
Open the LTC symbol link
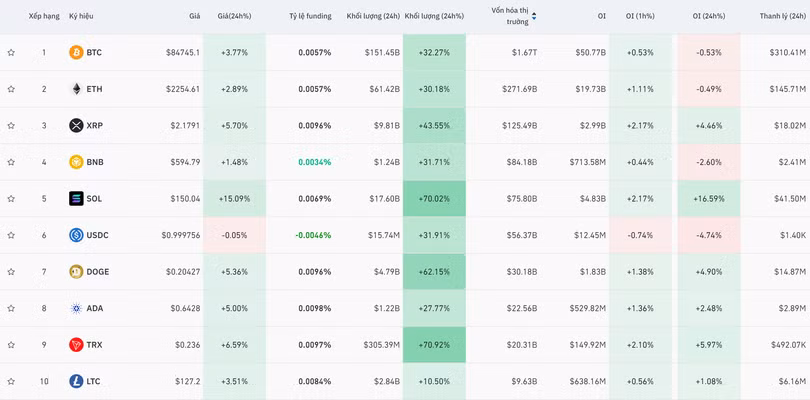94,381
